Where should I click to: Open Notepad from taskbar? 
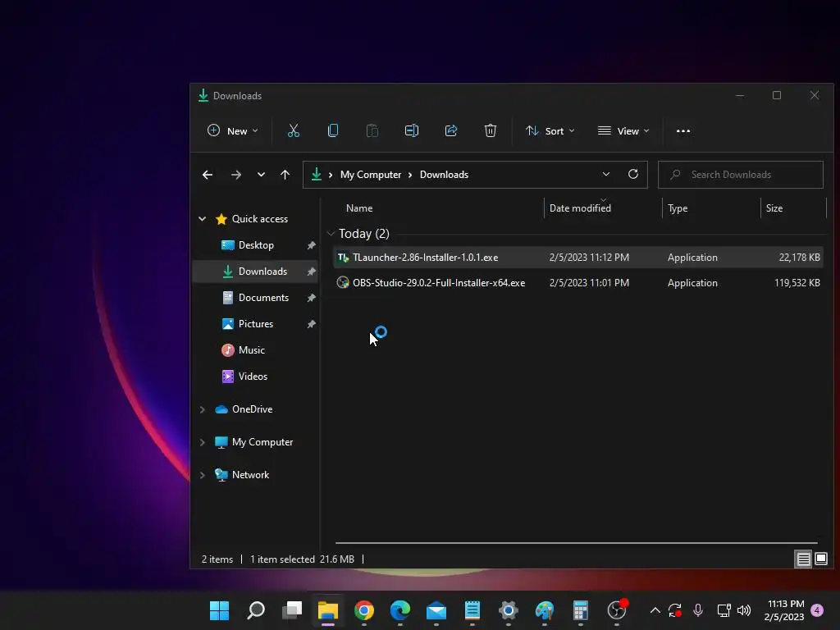472,610
